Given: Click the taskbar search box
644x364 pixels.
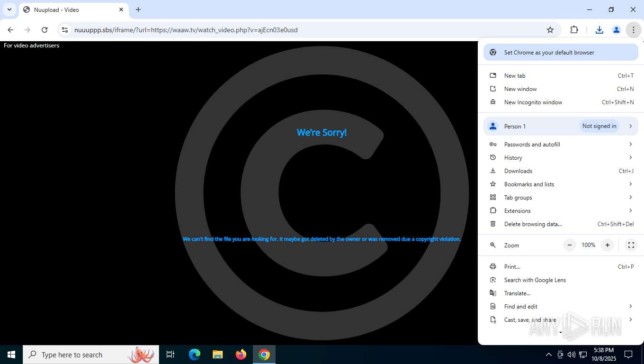Looking at the screenshot, I should [91, 355].
